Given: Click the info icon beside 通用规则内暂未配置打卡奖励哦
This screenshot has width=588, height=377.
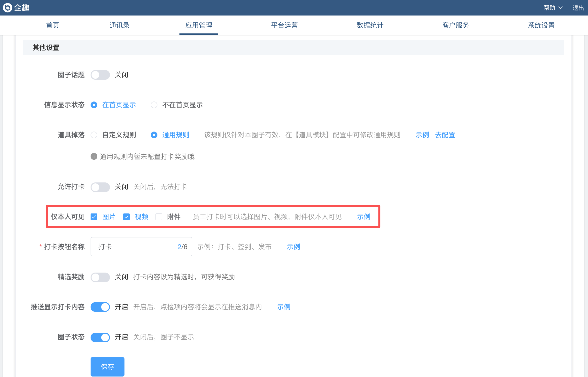Looking at the screenshot, I should 94,157.
